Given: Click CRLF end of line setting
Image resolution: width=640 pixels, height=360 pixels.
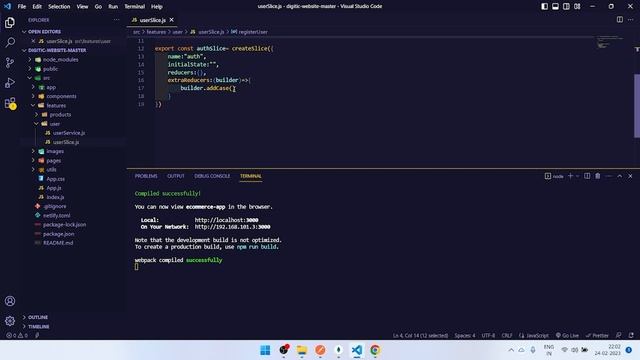Looking at the screenshot, I should [x=507, y=336].
